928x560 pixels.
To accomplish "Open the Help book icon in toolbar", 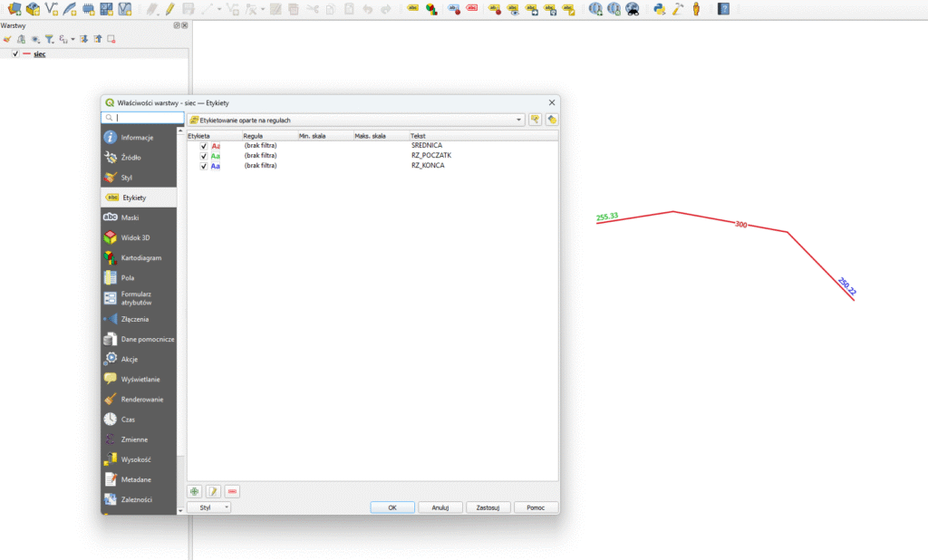I will pos(722,9).
